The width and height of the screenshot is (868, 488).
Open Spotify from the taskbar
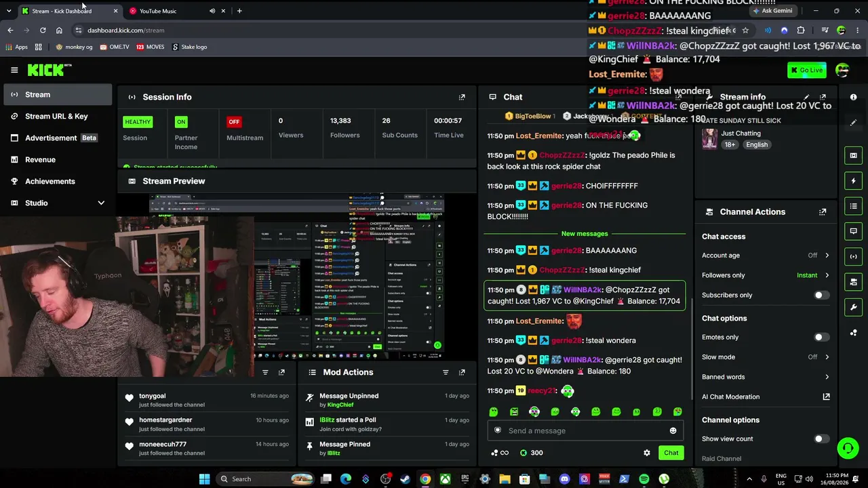pyautogui.click(x=644, y=479)
